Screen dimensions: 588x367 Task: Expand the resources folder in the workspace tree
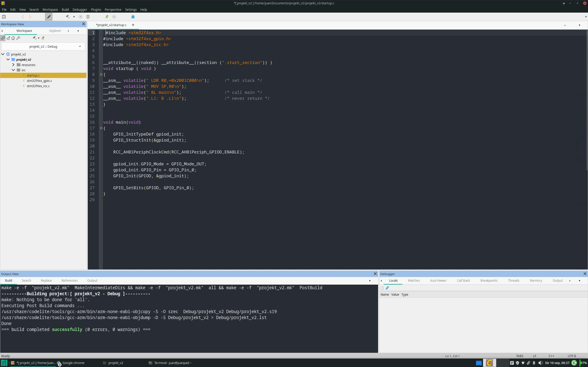click(x=13, y=65)
